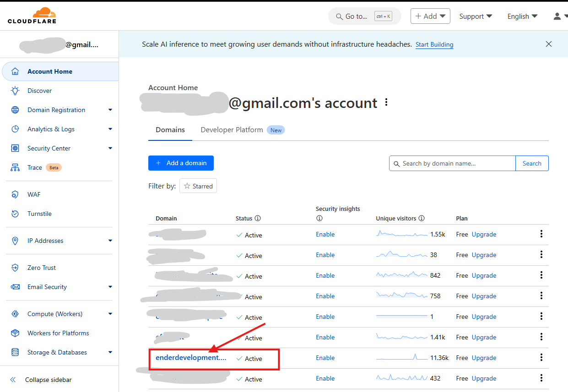This screenshot has height=392, width=568.
Task: Open the Add dropdown menu
Action: (x=430, y=16)
